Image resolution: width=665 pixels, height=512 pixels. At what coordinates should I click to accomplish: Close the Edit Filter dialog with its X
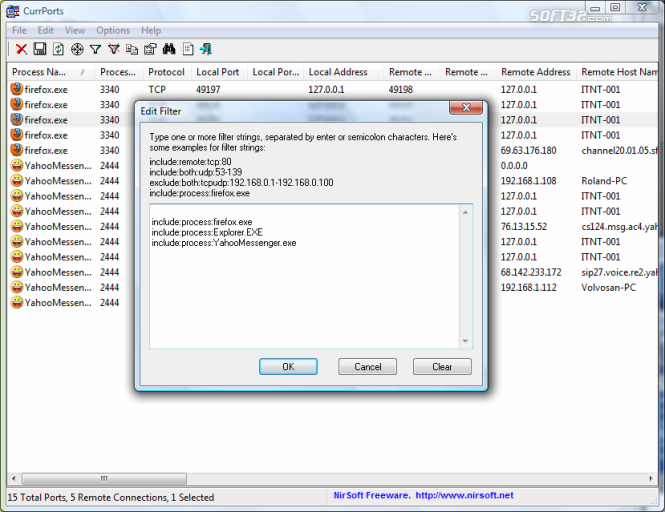click(466, 108)
